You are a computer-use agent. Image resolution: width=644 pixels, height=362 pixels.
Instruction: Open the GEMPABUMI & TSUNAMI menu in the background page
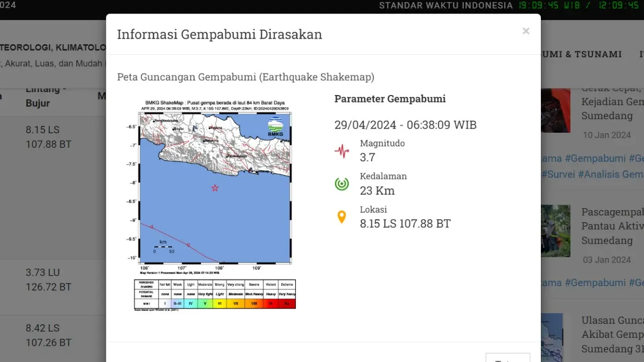tap(582, 54)
